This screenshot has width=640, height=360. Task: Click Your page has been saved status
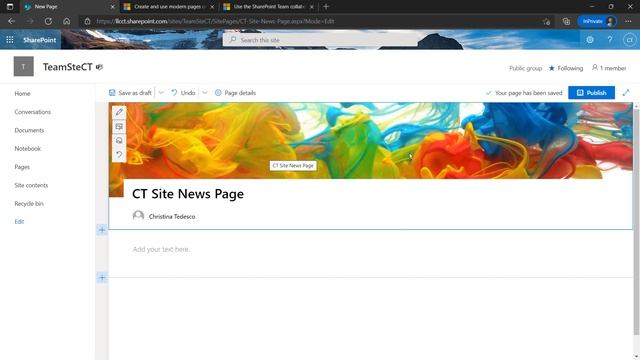click(524, 93)
